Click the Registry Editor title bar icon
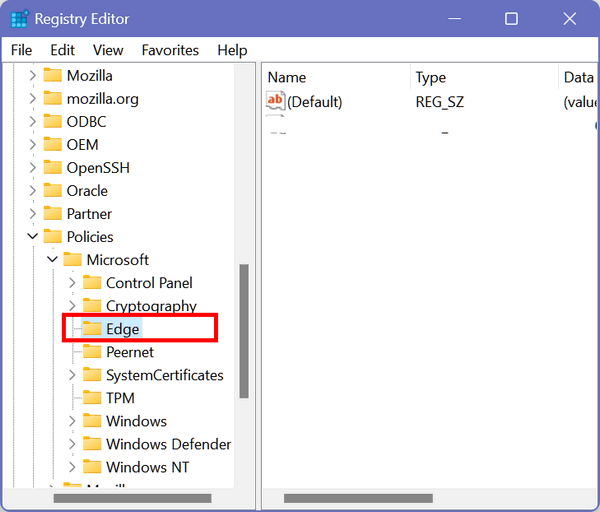The height and width of the screenshot is (512, 600). click(20, 19)
